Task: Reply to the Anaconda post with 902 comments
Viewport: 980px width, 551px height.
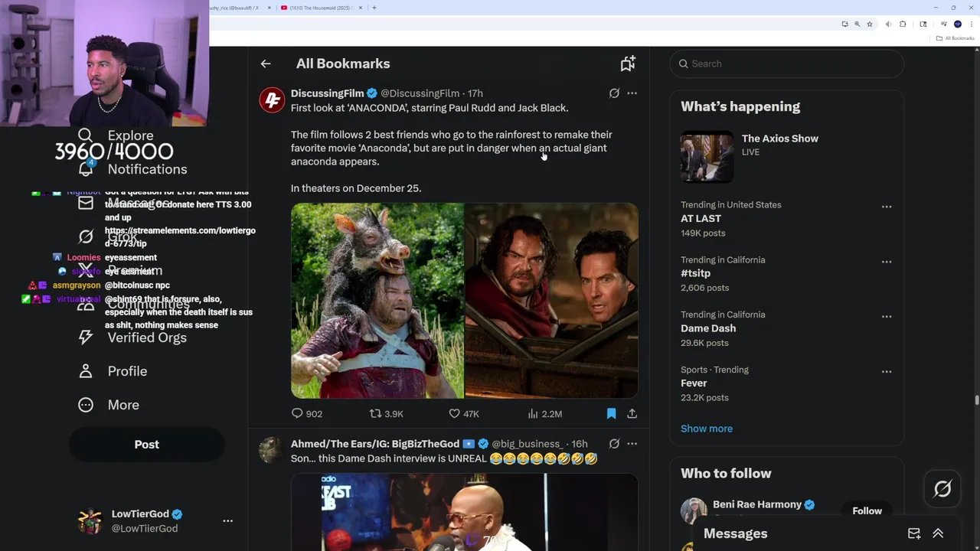Action: (307, 413)
